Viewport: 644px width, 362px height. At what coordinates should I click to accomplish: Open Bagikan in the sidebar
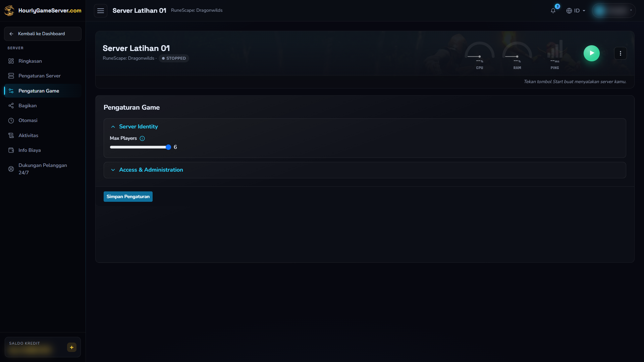[x=43, y=106]
